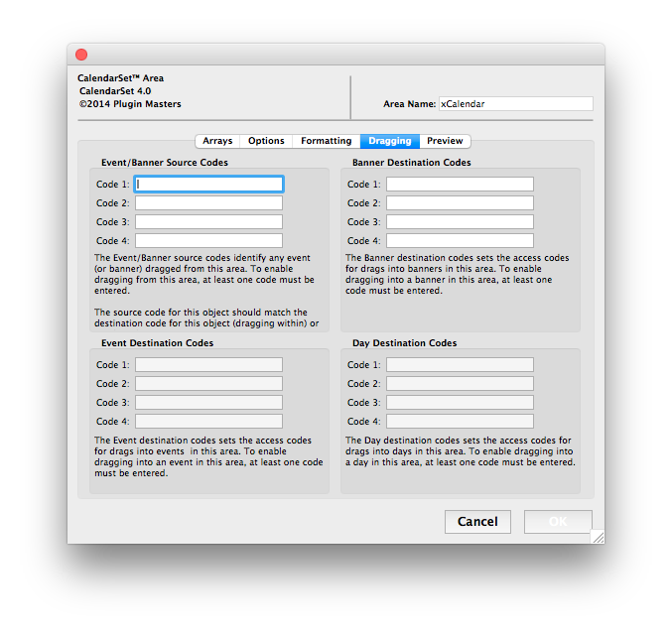
Task: Click Banner Destination Code 1 field
Action: pyautogui.click(x=460, y=185)
